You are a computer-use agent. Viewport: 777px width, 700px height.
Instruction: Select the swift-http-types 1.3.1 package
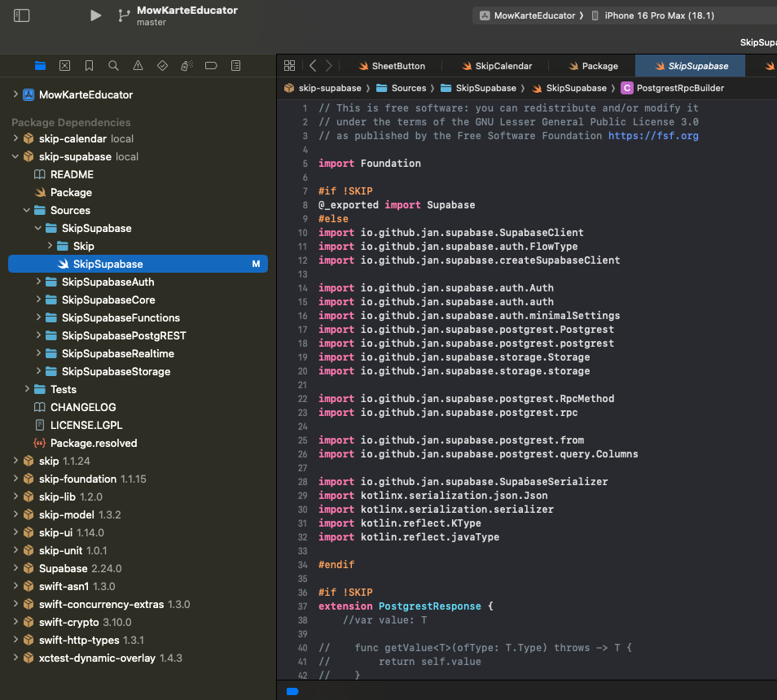pos(91,640)
